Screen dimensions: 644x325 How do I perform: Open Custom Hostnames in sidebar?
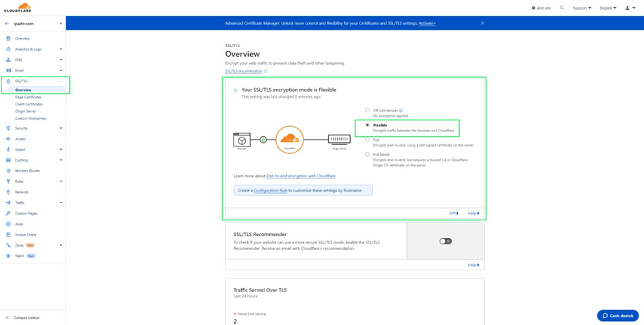click(30, 118)
